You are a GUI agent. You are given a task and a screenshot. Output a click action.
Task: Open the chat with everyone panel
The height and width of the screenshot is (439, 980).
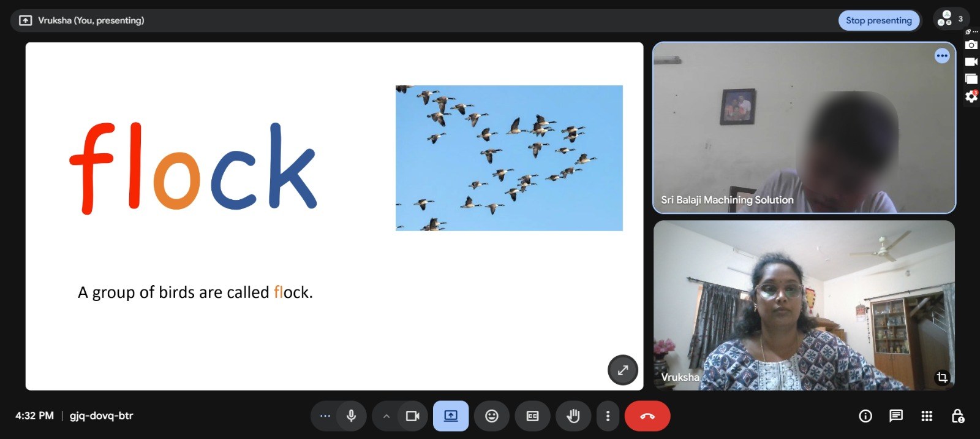click(x=896, y=416)
